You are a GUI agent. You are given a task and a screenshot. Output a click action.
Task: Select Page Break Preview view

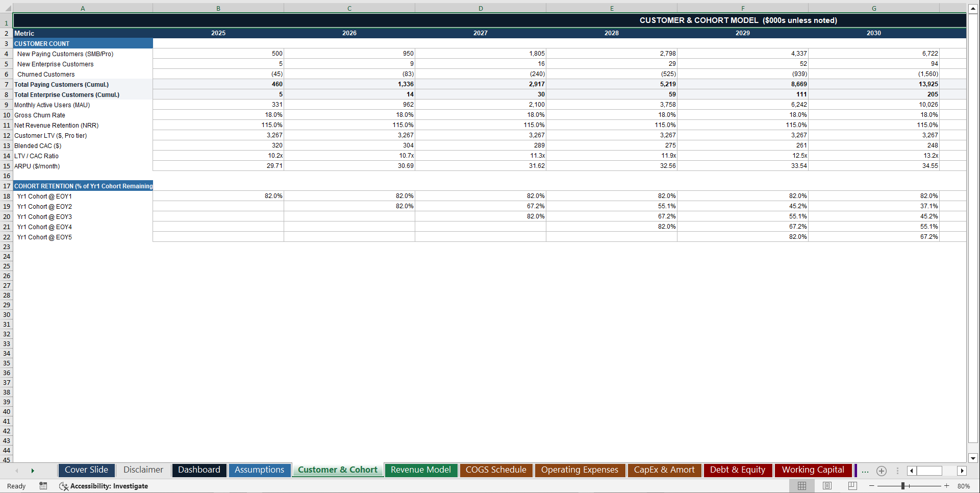click(851, 486)
